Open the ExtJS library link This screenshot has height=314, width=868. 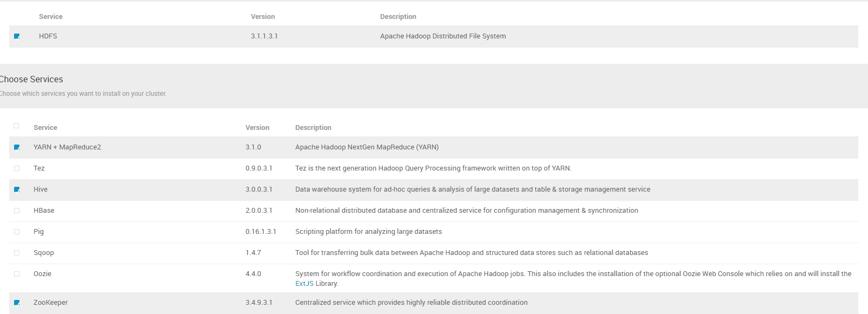304,284
